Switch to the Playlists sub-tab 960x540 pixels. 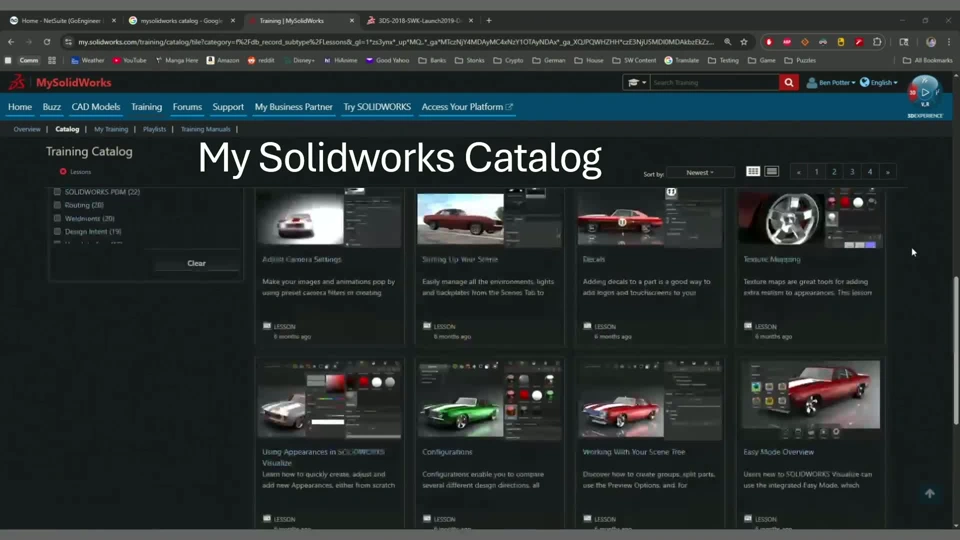point(154,129)
